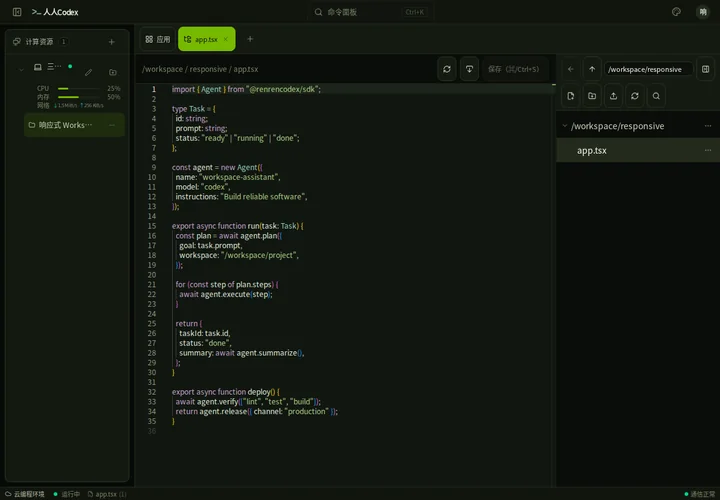Image resolution: width=720 pixels, height=500 pixels.
Task: Toggle the sidebar panel icon in the top bar
Action: (17, 12)
